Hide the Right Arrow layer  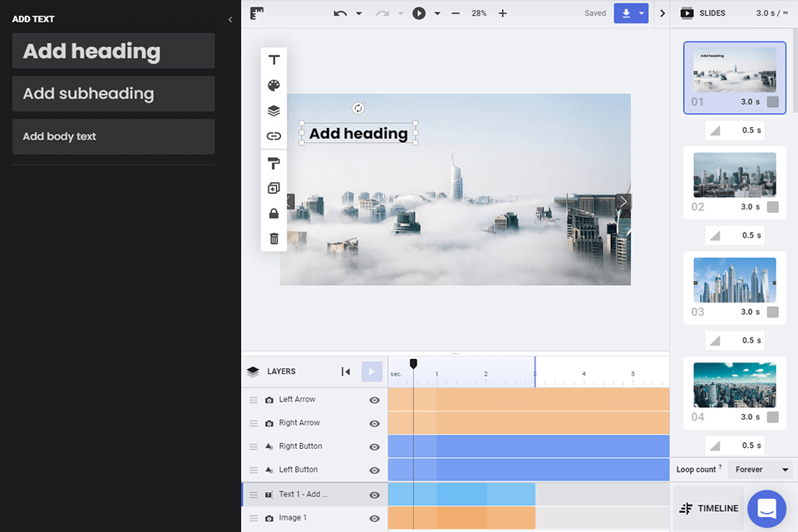point(375,424)
